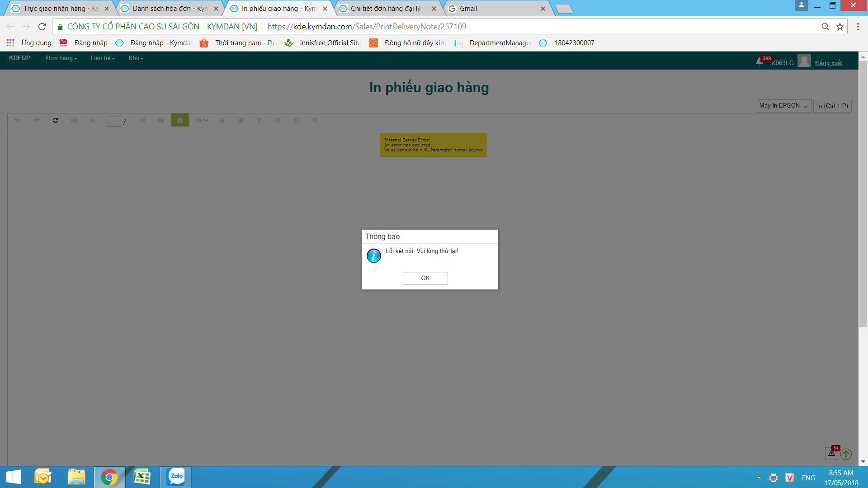Click the zoom out magnifier icon
Viewport: 868px width, 488px height.
297,121
